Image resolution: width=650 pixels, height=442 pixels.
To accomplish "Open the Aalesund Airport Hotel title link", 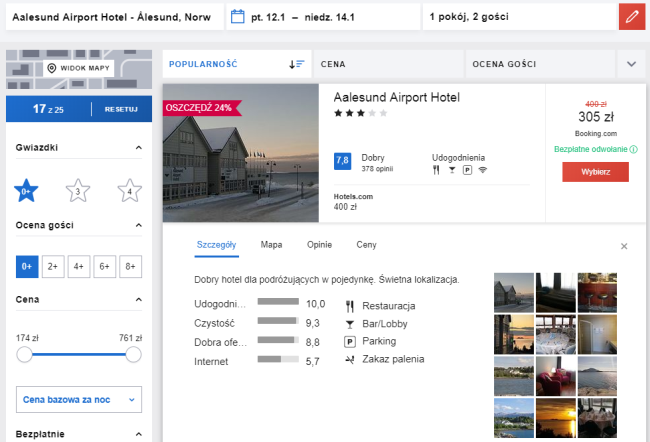I will point(397,97).
